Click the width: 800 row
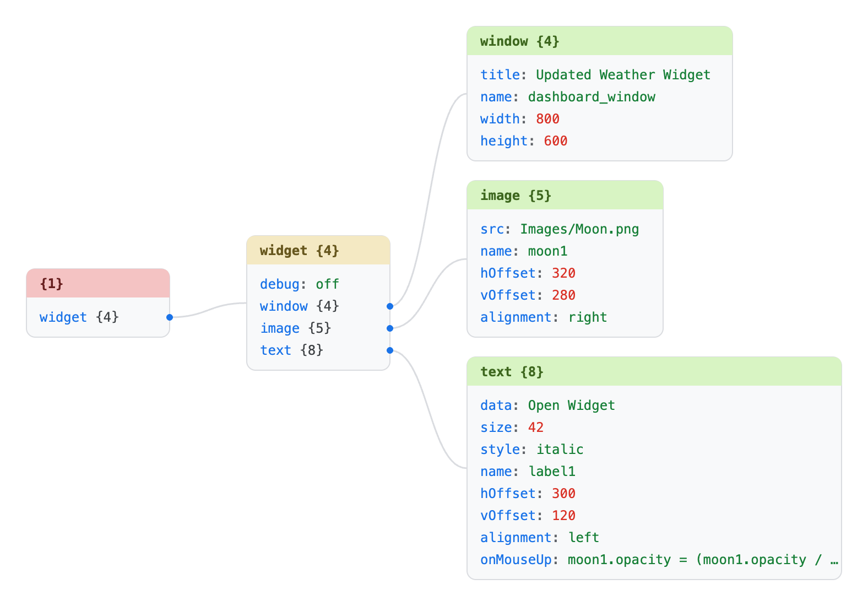The image size is (868, 606). 600,119
